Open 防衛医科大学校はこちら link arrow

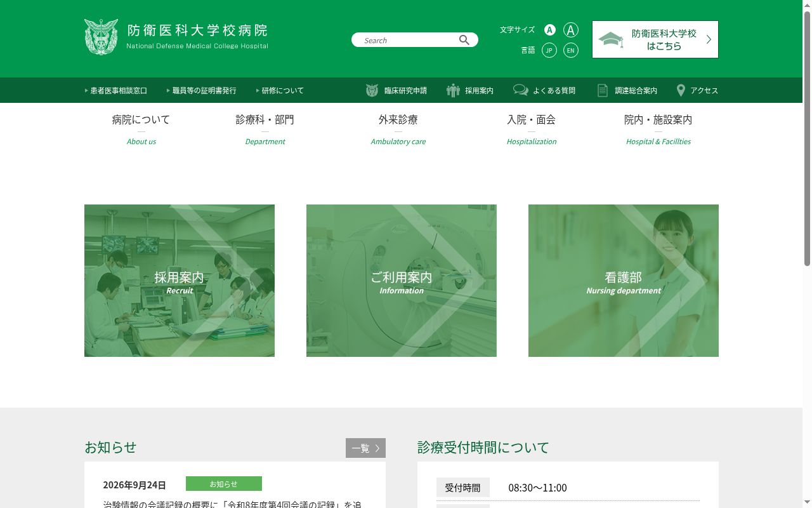click(x=709, y=39)
